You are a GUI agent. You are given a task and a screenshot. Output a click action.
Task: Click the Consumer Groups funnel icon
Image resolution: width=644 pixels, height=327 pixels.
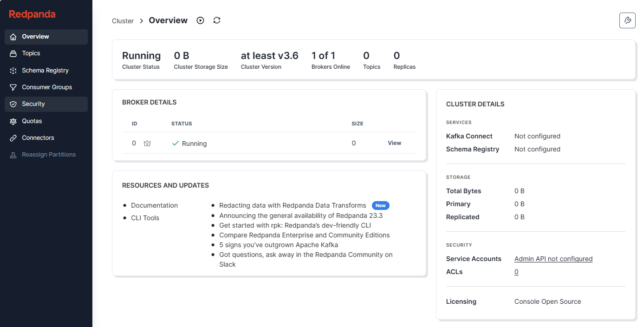[x=13, y=87]
